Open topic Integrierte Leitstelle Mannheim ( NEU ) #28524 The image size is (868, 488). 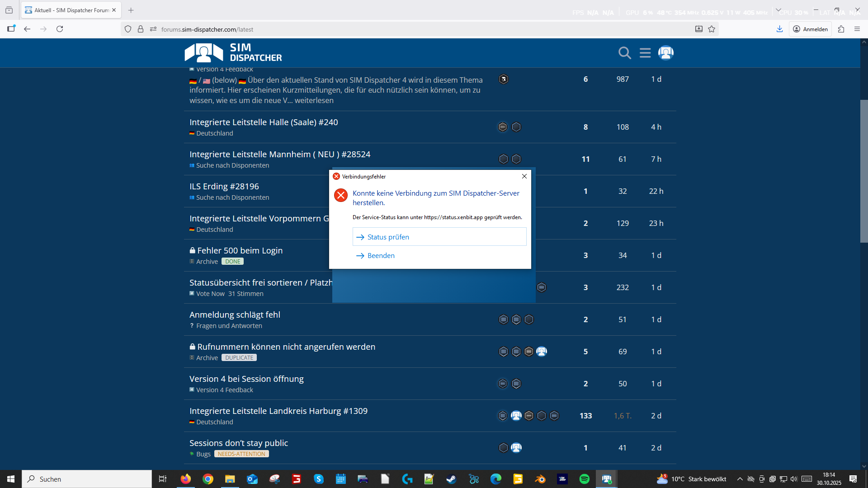coord(280,154)
